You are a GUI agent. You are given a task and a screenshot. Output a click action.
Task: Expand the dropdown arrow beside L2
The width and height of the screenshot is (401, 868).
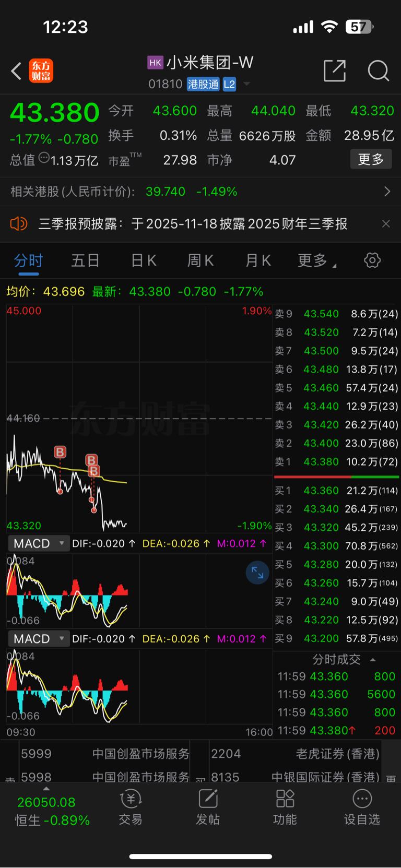247,84
